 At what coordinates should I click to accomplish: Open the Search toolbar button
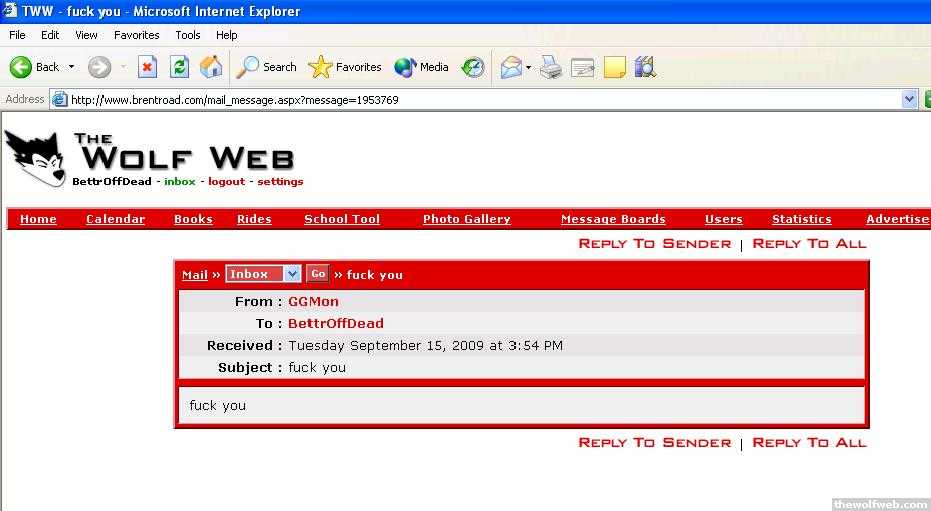tap(267, 67)
